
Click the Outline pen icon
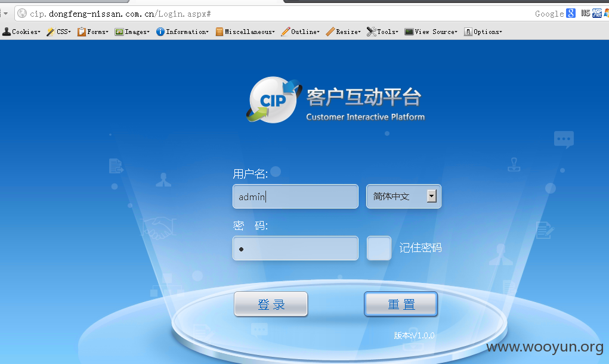286,32
